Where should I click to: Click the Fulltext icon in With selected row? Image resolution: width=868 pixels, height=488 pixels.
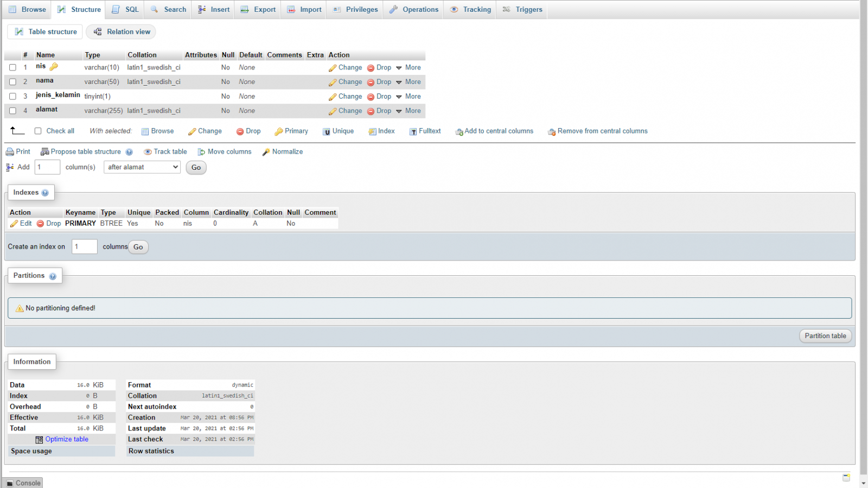pyautogui.click(x=413, y=131)
